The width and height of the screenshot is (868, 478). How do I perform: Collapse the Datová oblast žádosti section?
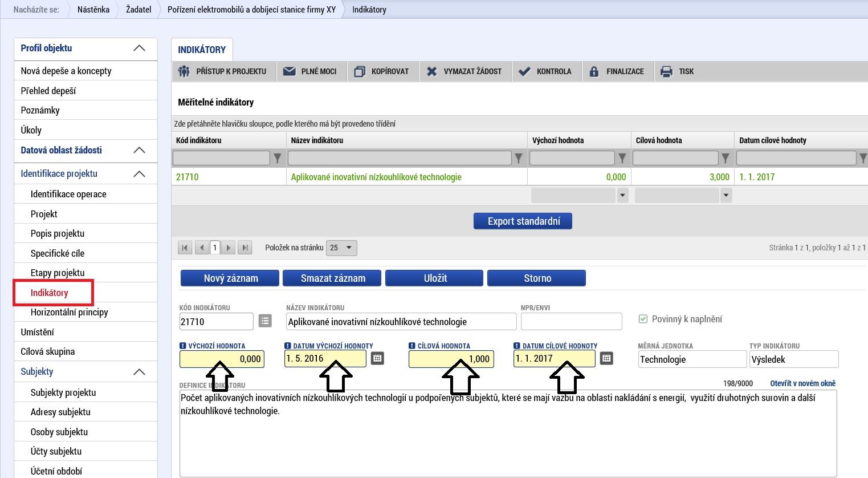pyautogui.click(x=139, y=151)
